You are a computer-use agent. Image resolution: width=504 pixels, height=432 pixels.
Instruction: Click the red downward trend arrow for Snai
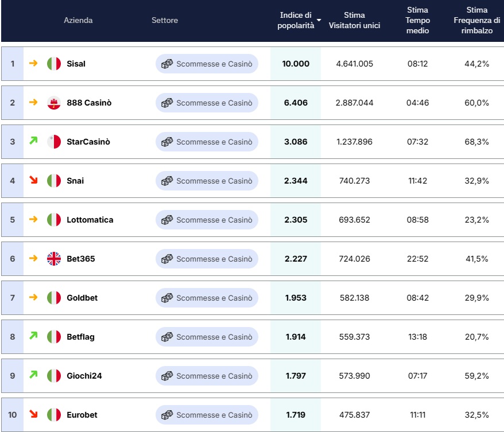33,180
